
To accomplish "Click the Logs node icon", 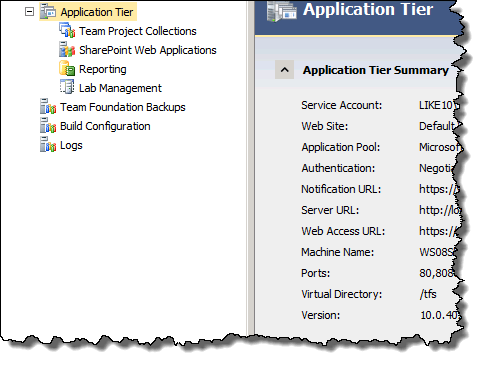I will tap(48, 145).
